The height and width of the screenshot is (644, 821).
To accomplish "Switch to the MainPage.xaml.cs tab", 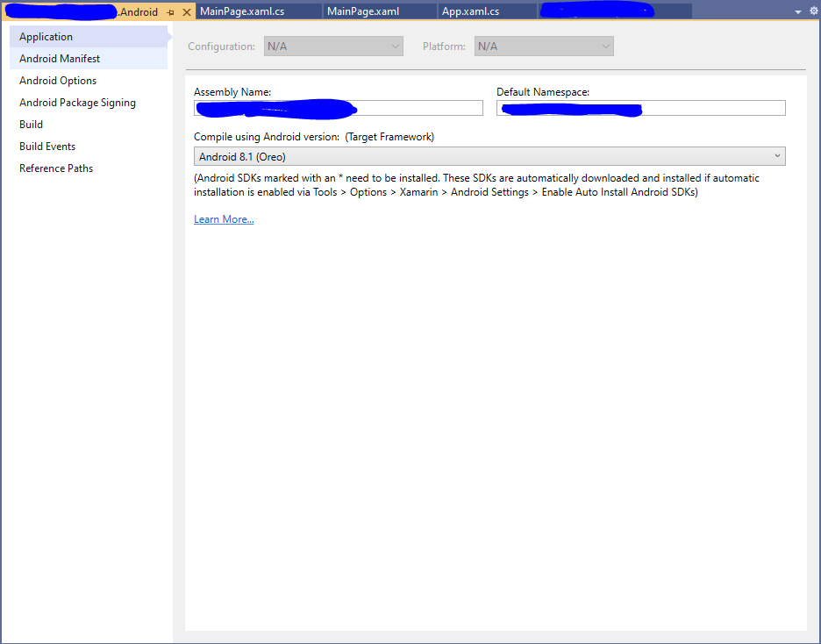I will [x=259, y=11].
